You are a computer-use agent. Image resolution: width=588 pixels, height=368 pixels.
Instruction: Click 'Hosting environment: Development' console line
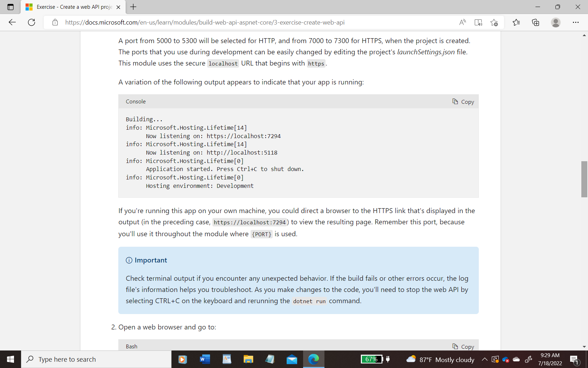[200, 186]
